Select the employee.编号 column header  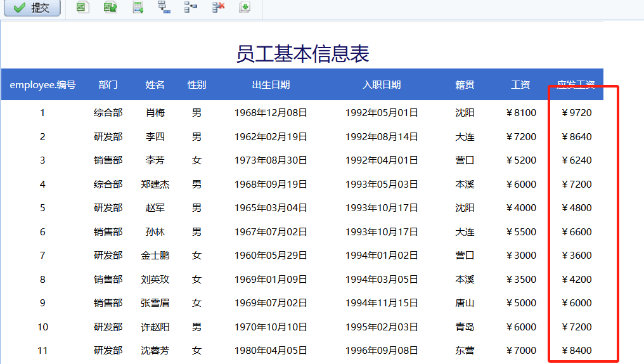[42, 84]
